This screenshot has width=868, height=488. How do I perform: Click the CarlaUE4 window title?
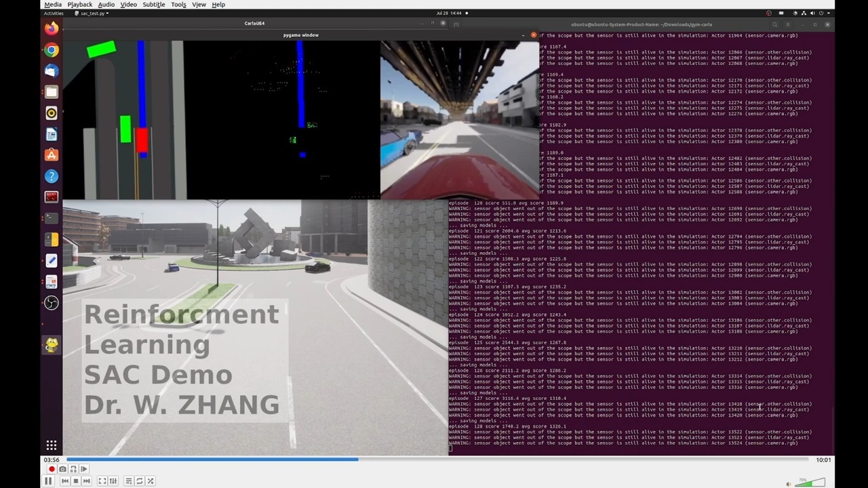click(255, 24)
